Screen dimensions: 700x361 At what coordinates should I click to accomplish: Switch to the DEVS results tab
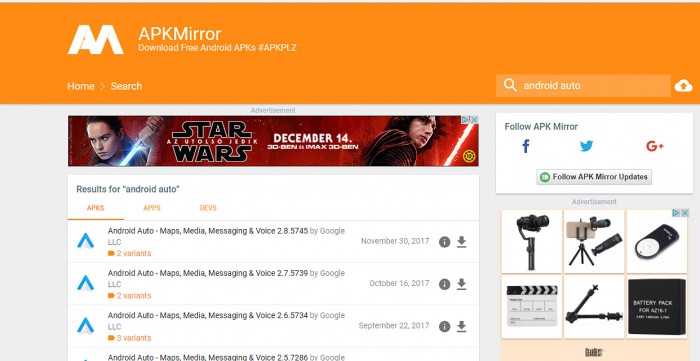(208, 208)
